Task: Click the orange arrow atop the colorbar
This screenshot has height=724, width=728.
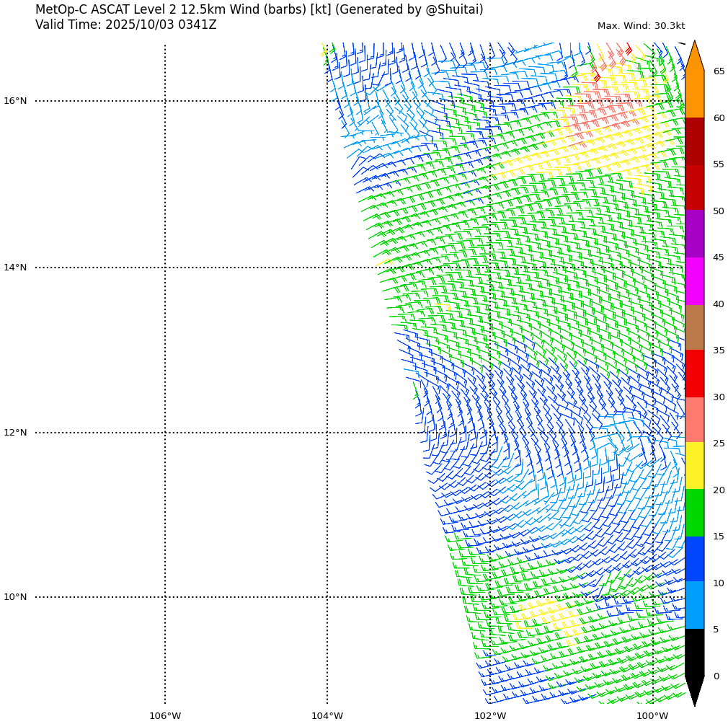Action: pos(694,58)
